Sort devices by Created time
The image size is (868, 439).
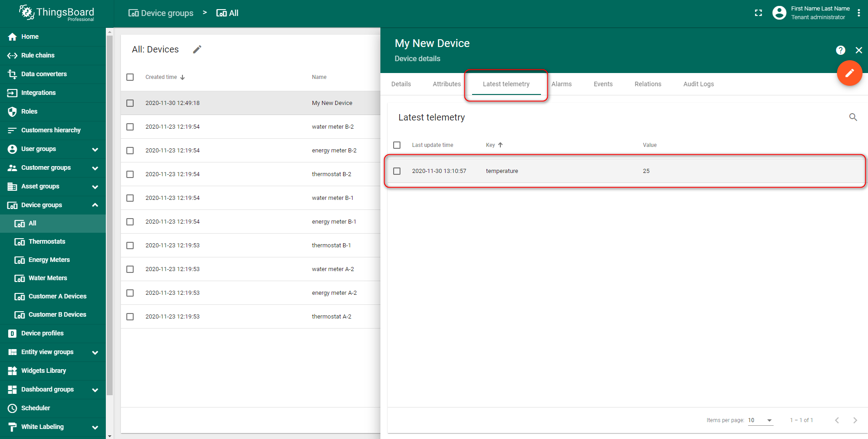tap(165, 77)
